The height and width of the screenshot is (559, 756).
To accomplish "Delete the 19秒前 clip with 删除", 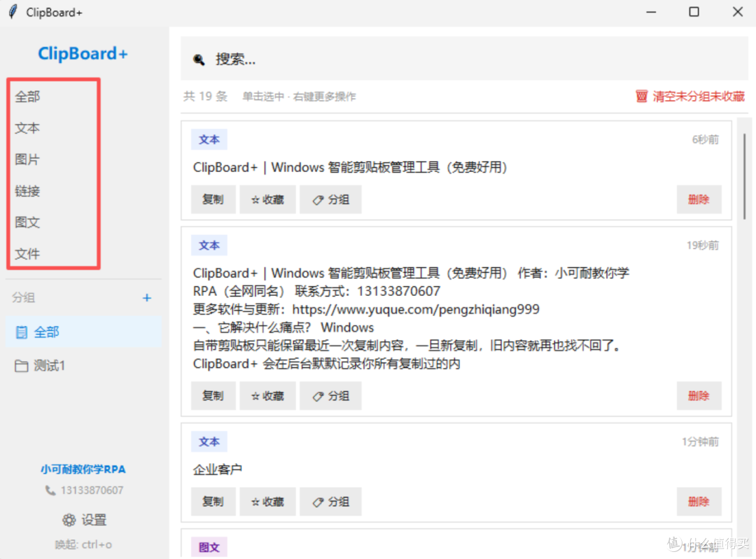I will pyautogui.click(x=699, y=396).
